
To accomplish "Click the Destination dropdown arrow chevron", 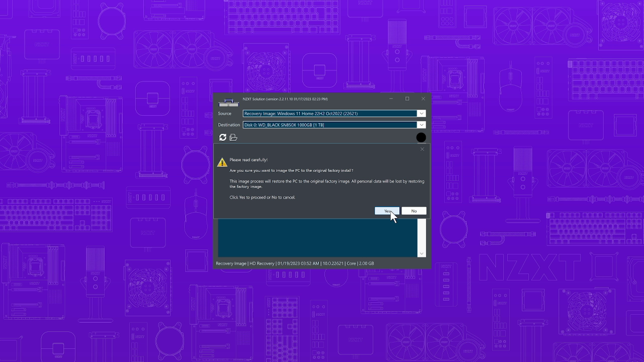I will pyautogui.click(x=422, y=125).
